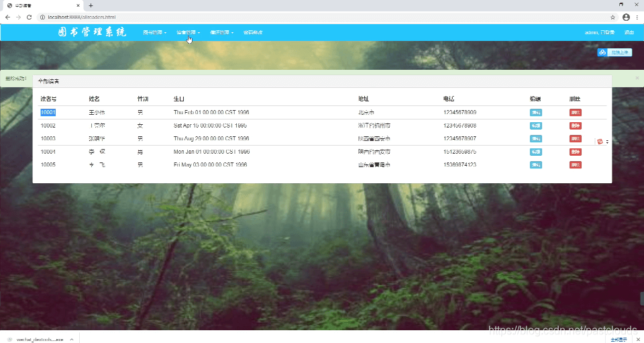The height and width of the screenshot is (343, 644).
Task: Open the 借还管理 dropdown menu
Action: point(222,32)
